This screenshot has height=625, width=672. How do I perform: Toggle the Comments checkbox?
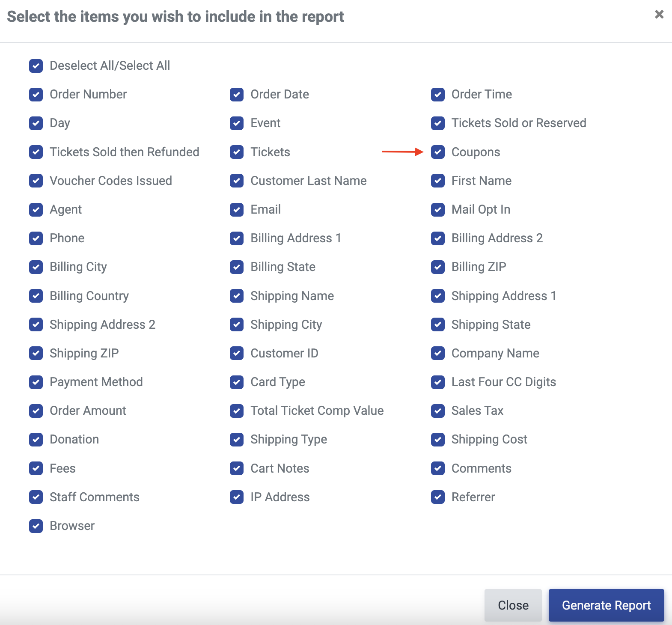pyautogui.click(x=438, y=468)
